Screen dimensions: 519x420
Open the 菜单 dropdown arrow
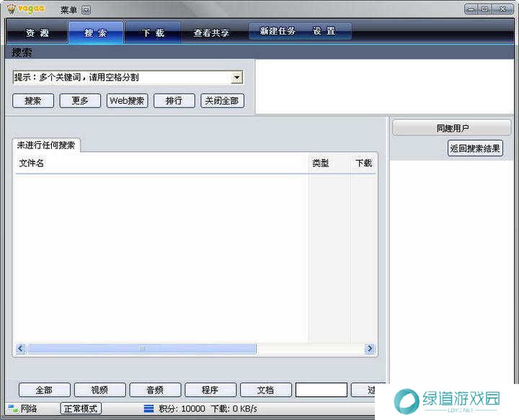86,10
